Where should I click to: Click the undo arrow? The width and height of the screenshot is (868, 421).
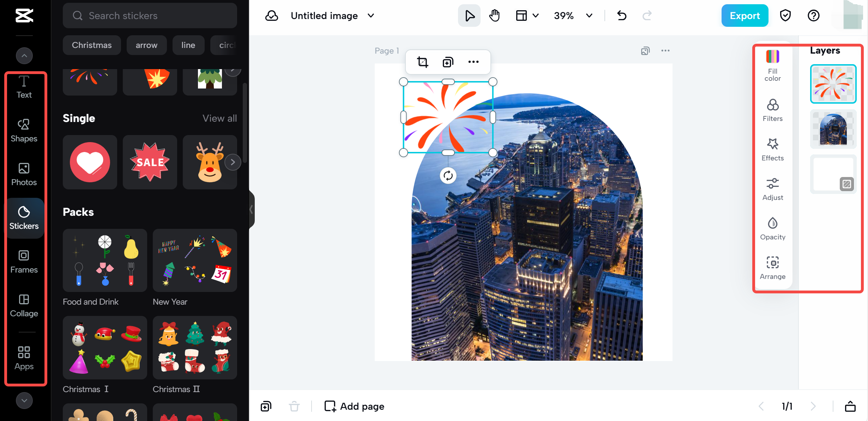click(622, 16)
